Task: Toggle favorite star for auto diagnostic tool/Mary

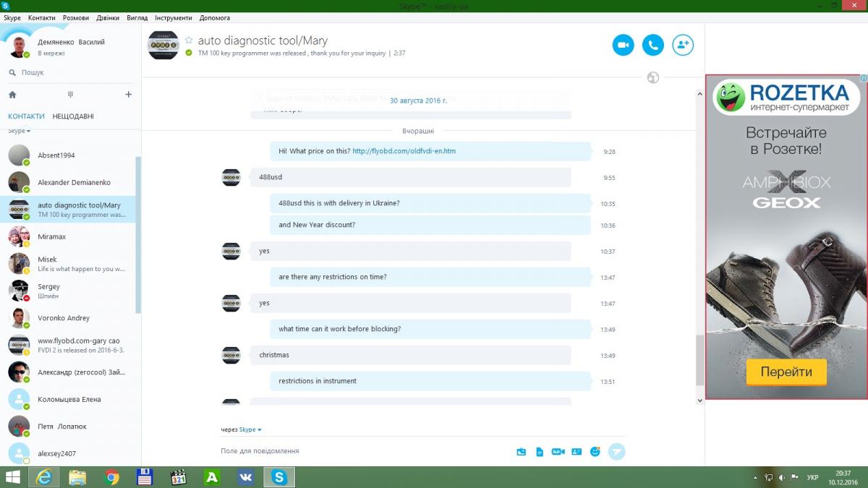Action: pyautogui.click(x=189, y=40)
